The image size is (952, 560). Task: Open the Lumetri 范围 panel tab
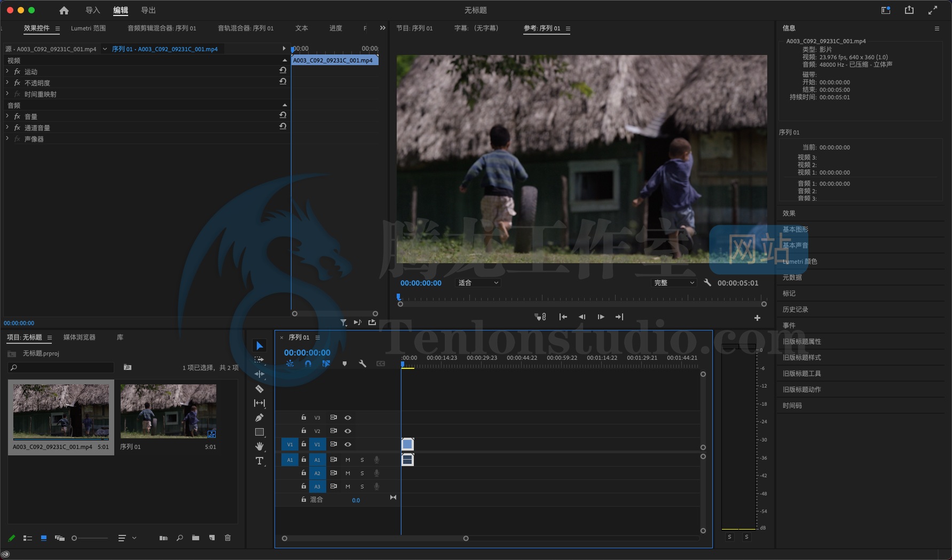tap(88, 28)
